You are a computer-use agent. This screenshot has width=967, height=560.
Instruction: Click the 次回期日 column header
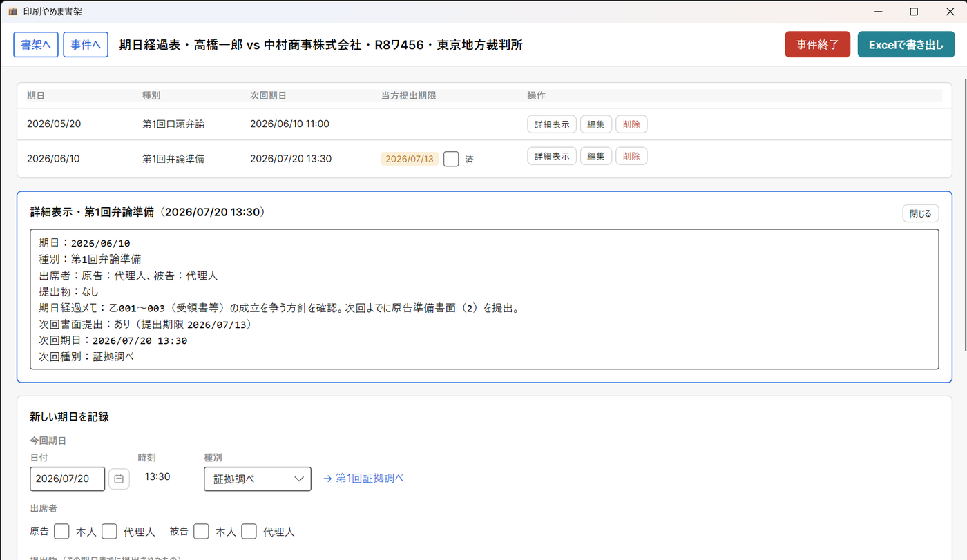[x=268, y=95]
